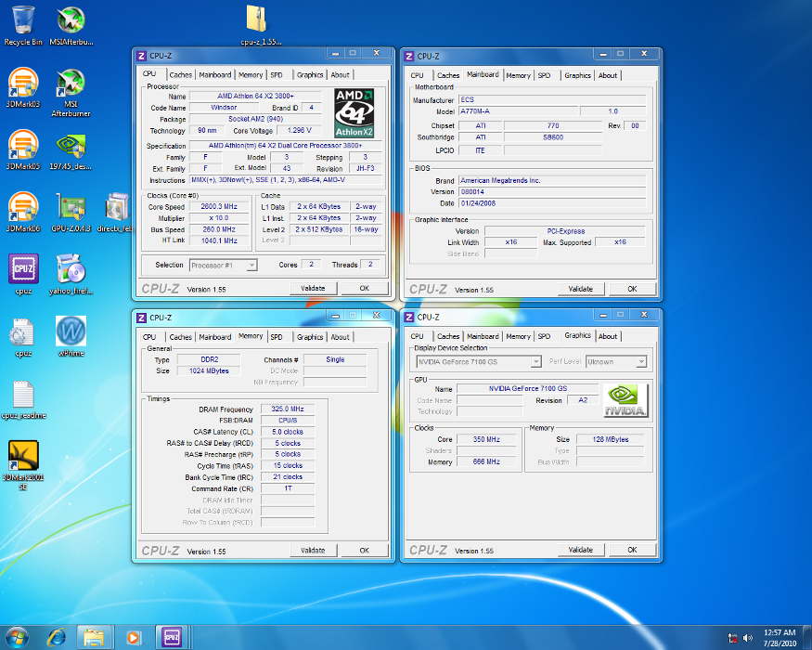
Task: Click the CAS# Latency 5.0 clocks value
Action: (x=288, y=432)
